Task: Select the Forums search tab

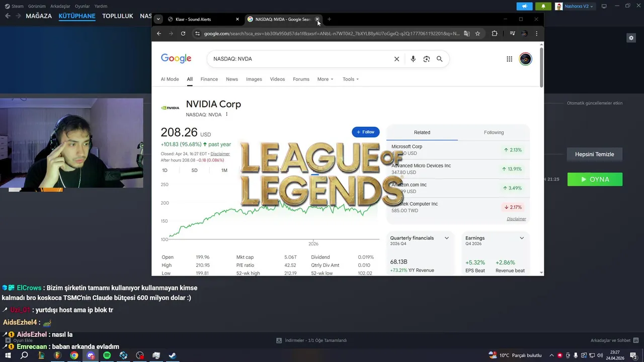Action: point(301,79)
